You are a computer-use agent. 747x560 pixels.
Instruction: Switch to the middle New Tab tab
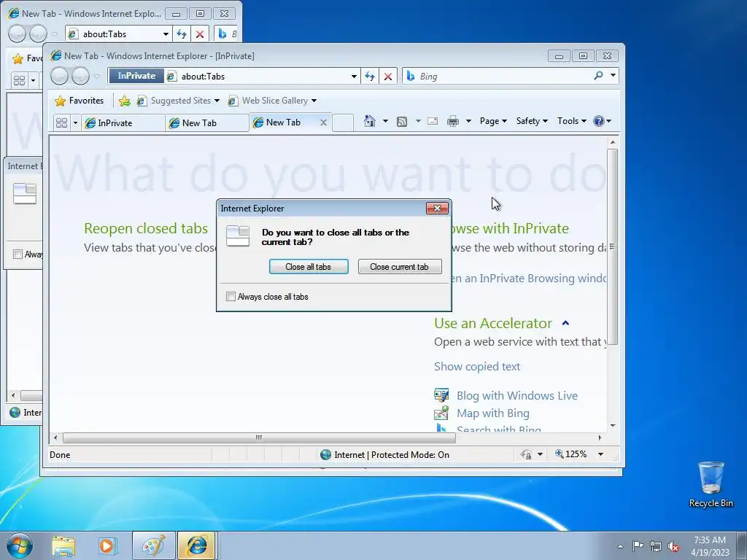coord(206,122)
